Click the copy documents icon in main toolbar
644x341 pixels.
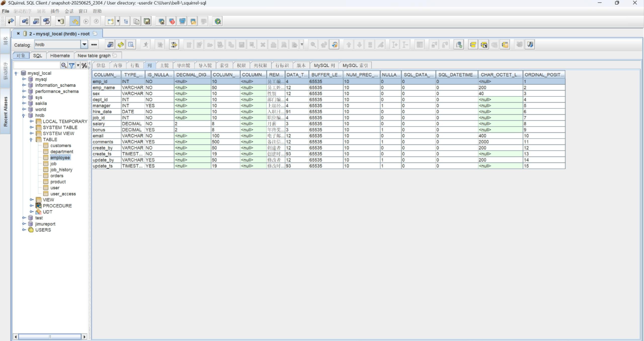pyautogui.click(x=136, y=21)
